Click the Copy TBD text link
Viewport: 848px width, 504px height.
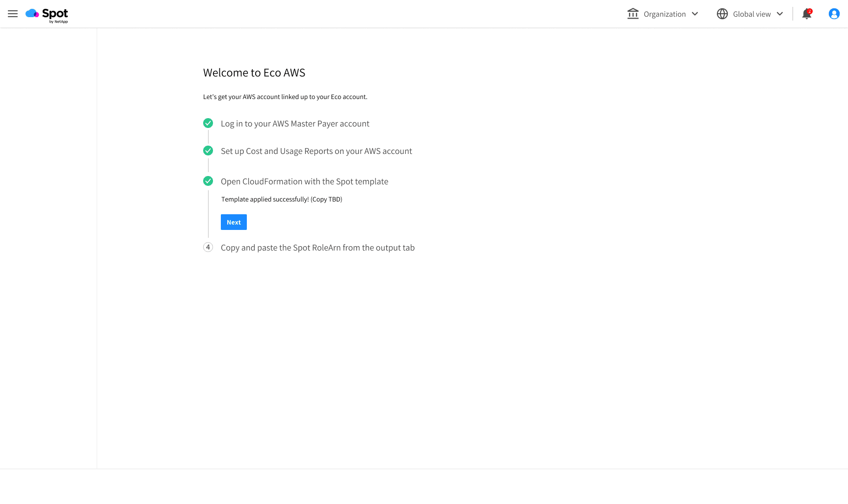pyautogui.click(x=326, y=199)
